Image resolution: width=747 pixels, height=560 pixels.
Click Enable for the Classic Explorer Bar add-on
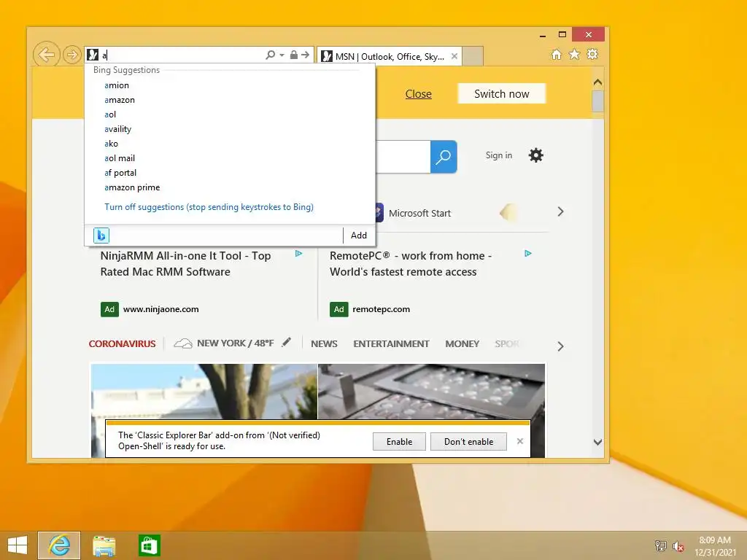pyautogui.click(x=399, y=442)
